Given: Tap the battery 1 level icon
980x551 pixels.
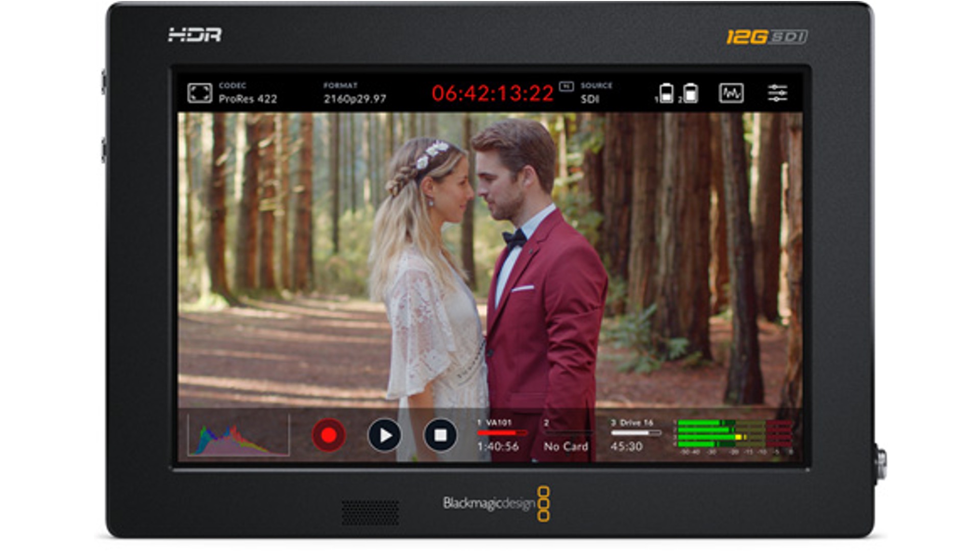Looking at the screenshot, I should tap(666, 93).
